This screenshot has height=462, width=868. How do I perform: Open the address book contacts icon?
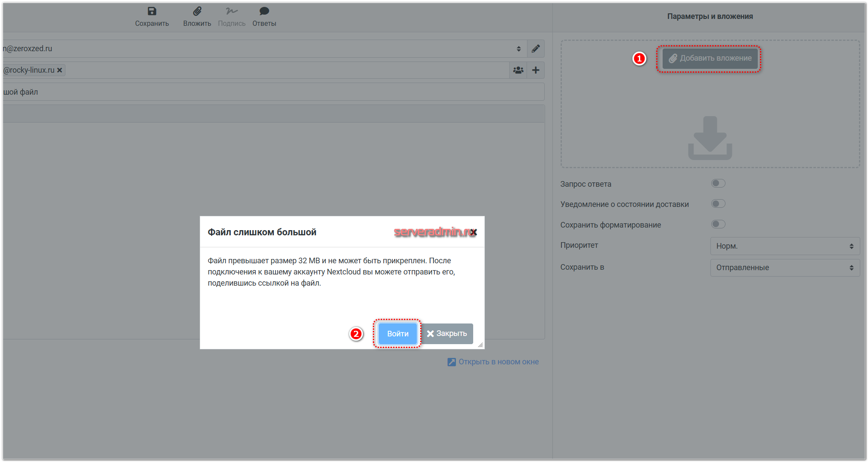[x=518, y=70]
